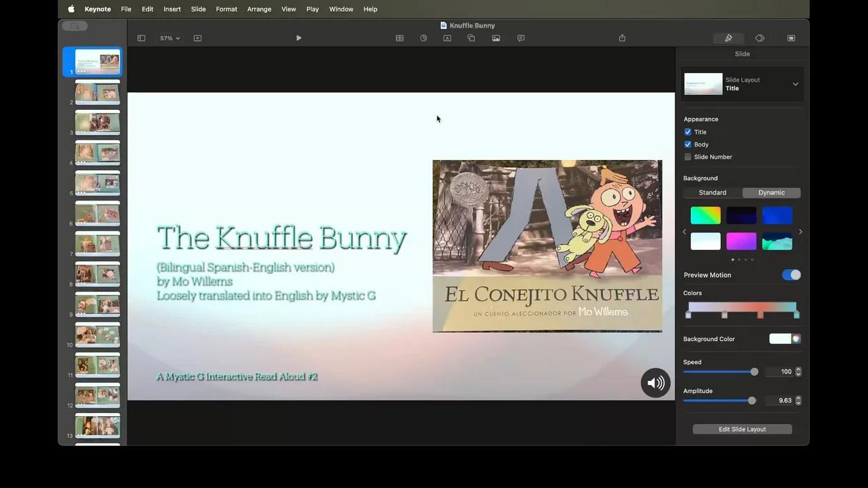The height and width of the screenshot is (488, 868).
Task: Select slide 5 in the slide navigator
Action: (x=97, y=183)
